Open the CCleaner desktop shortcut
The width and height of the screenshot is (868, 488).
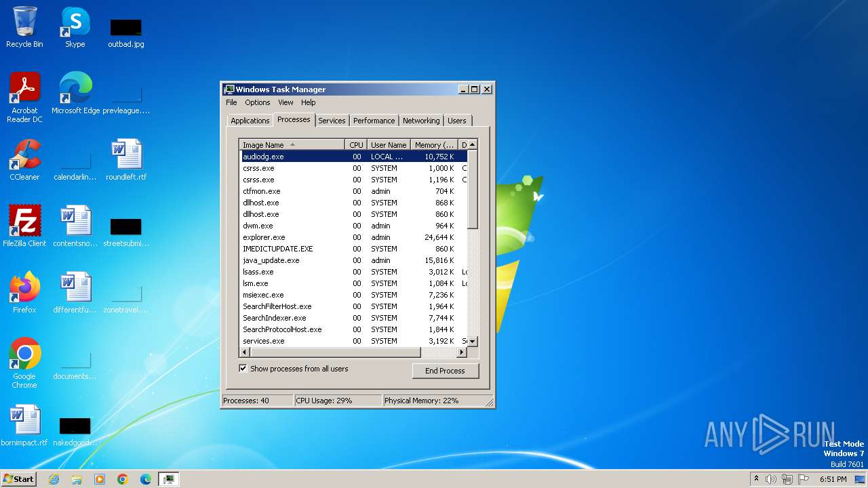(24, 160)
